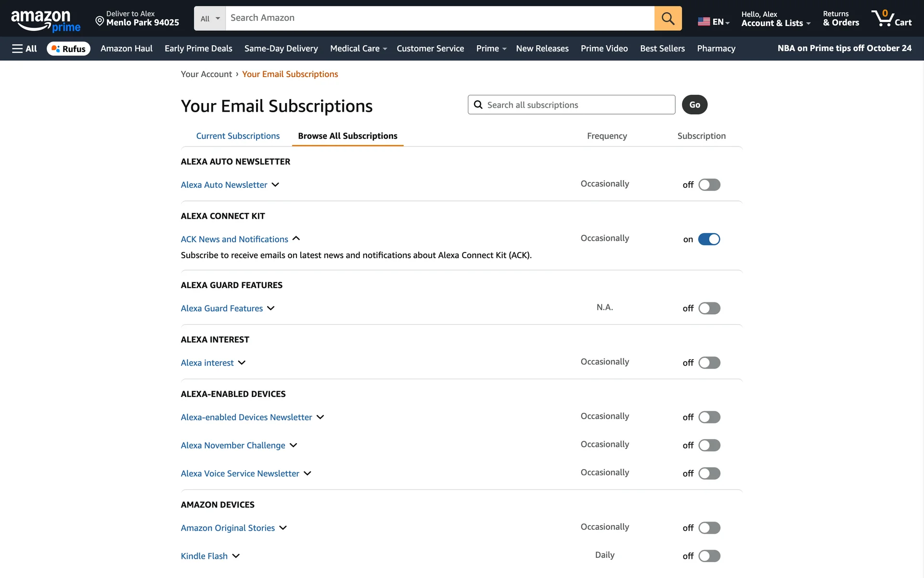Click the Rufus assistant button

[68, 49]
